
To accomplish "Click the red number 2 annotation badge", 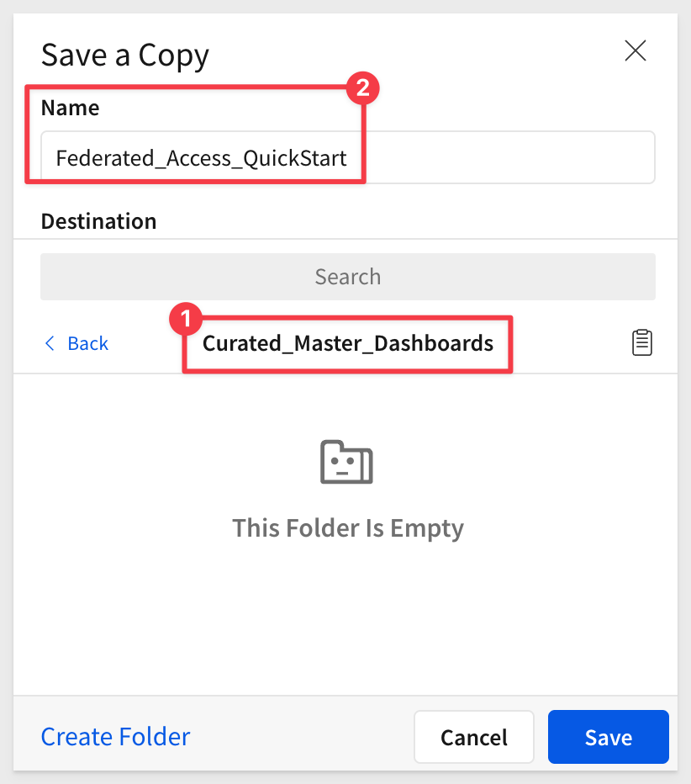I will pyautogui.click(x=363, y=87).
